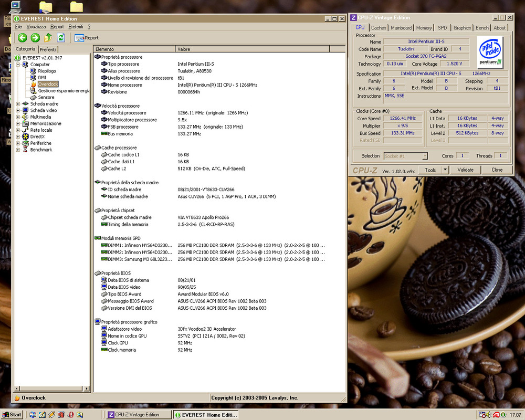The image size is (525, 420).
Task: Click the red ATI icon in system tray
Action: [x=496, y=415]
